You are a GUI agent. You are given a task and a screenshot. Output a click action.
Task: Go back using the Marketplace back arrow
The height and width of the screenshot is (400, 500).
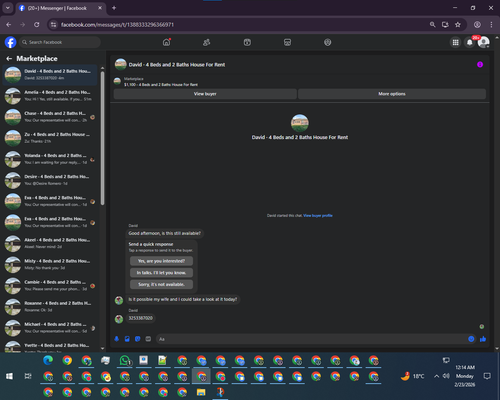9,59
